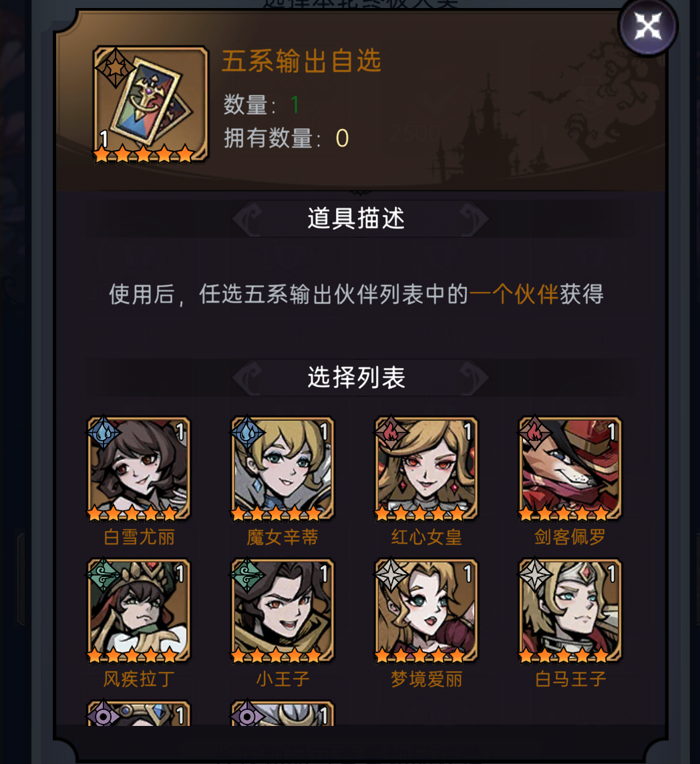Viewport: 700px width, 764px height.
Task: Select the second partially visible dark-element hero
Action: [x=283, y=714]
